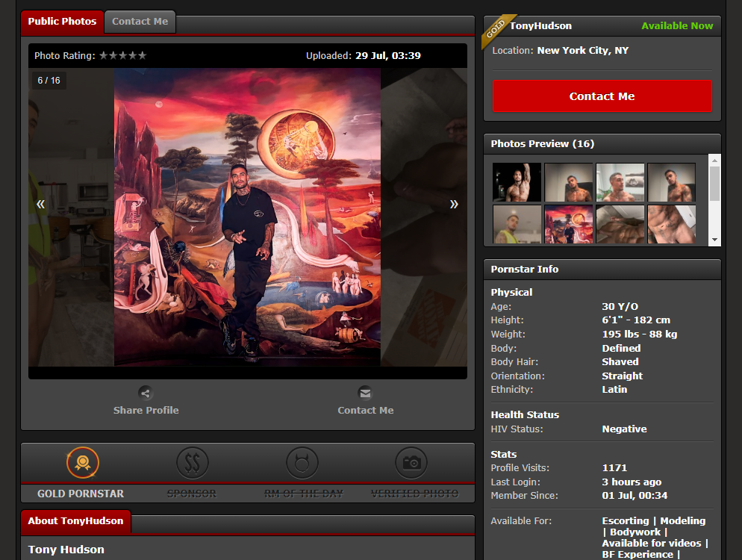This screenshot has height=560, width=742.
Task: Click the New York City, NY location
Action: [x=582, y=50]
